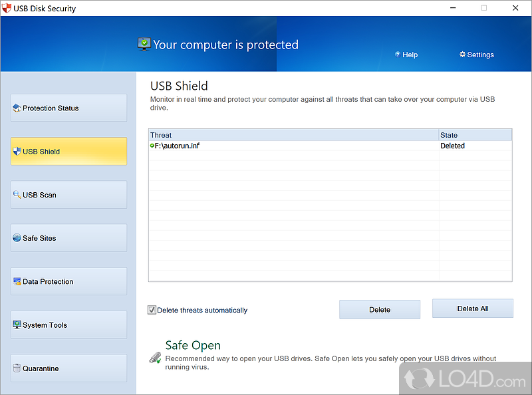Close the USB Disk Security window

[x=515, y=8]
